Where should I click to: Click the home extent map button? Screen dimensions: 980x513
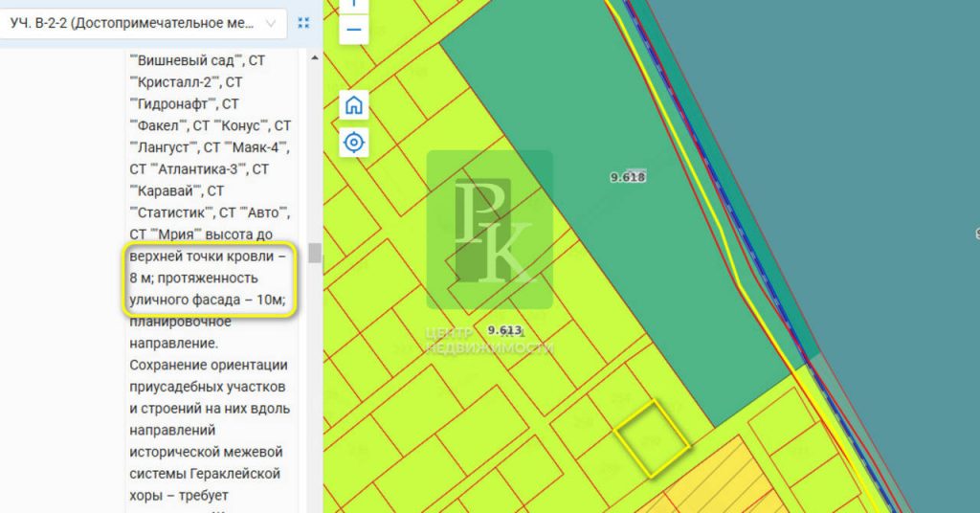354,105
